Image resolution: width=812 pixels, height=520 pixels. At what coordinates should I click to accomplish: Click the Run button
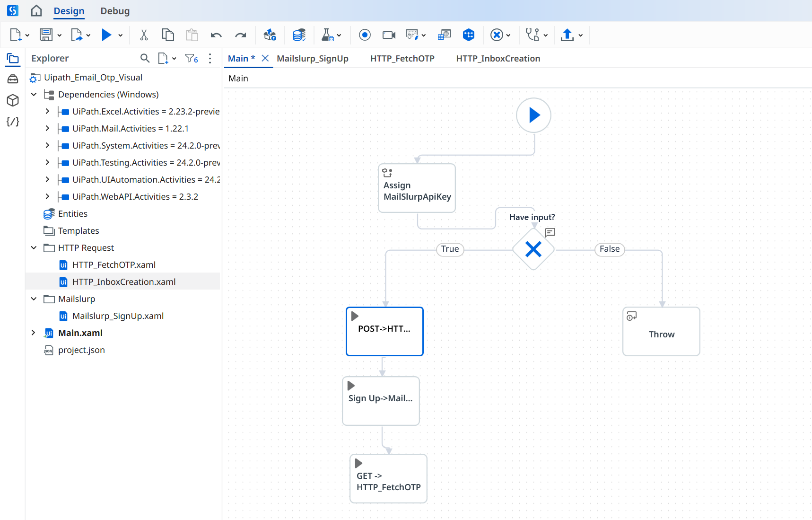[x=106, y=35]
